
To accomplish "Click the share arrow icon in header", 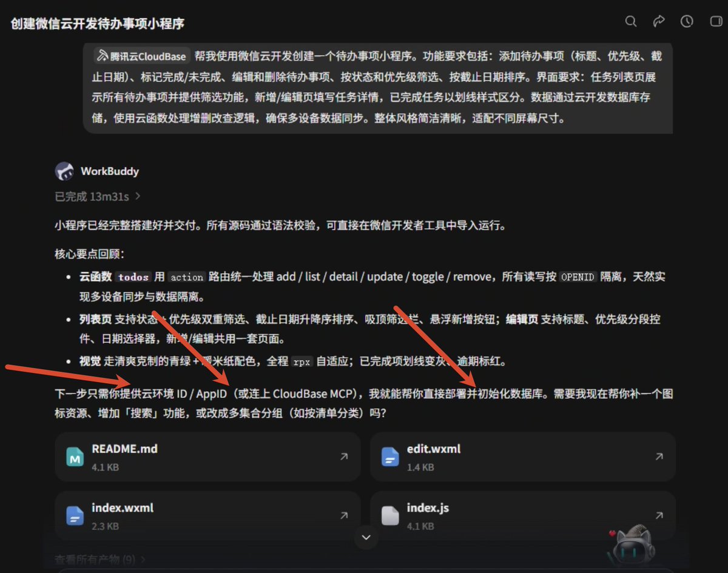I will click(x=659, y=22).
